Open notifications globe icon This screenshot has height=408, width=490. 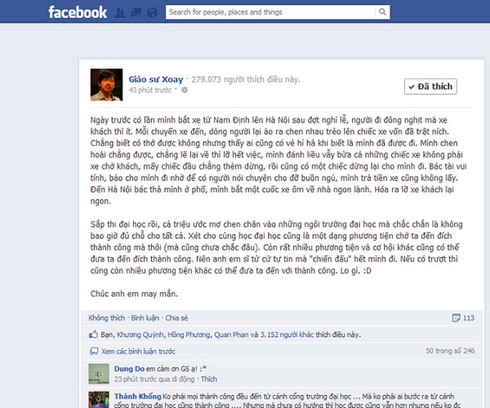152,13
